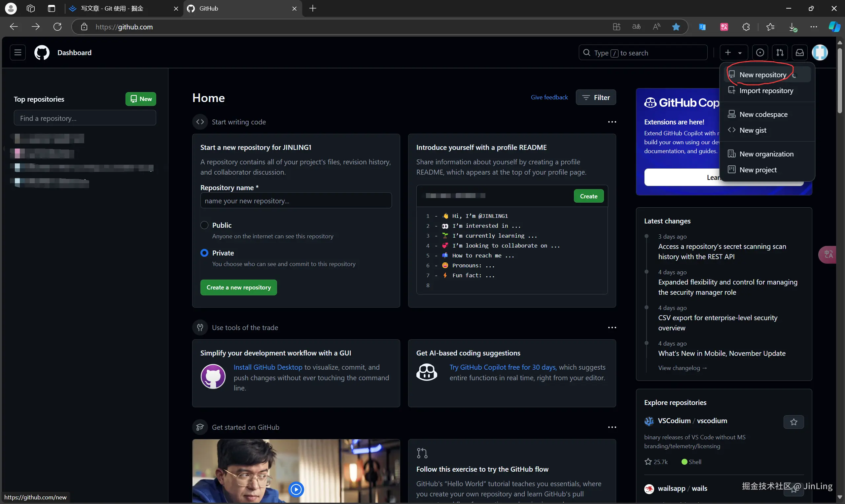Click the Create a new repository button

coord(238,287)
